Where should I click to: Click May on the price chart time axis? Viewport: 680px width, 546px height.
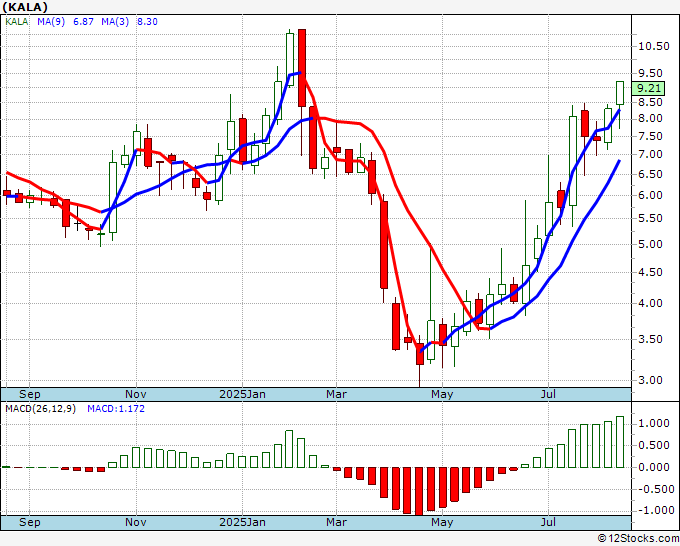pos(442,394)
